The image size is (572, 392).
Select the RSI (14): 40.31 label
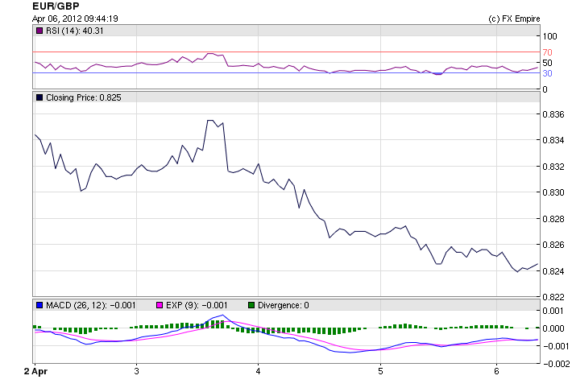(76, 31)
